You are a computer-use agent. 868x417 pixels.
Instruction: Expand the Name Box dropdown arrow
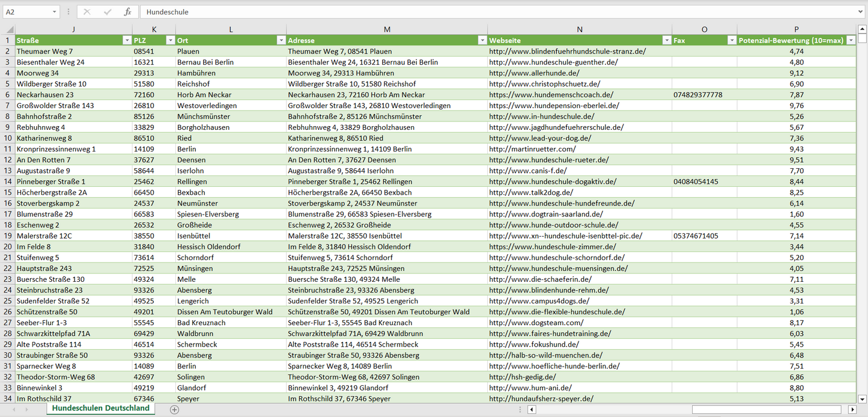coord(55,12)
